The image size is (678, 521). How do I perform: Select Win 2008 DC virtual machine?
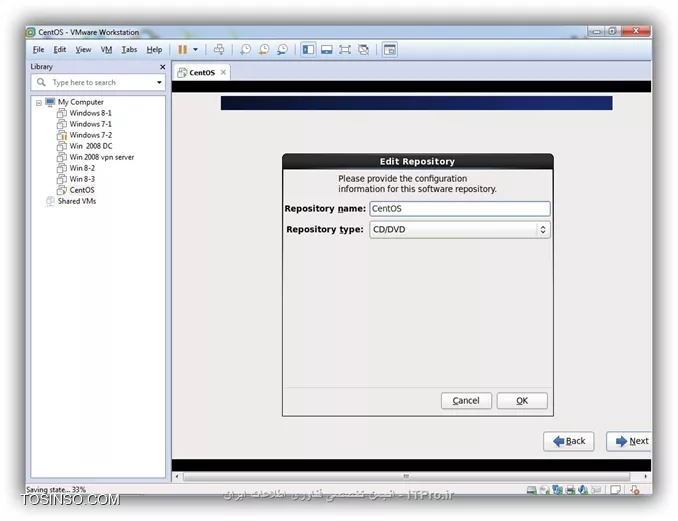pos(91,146)
